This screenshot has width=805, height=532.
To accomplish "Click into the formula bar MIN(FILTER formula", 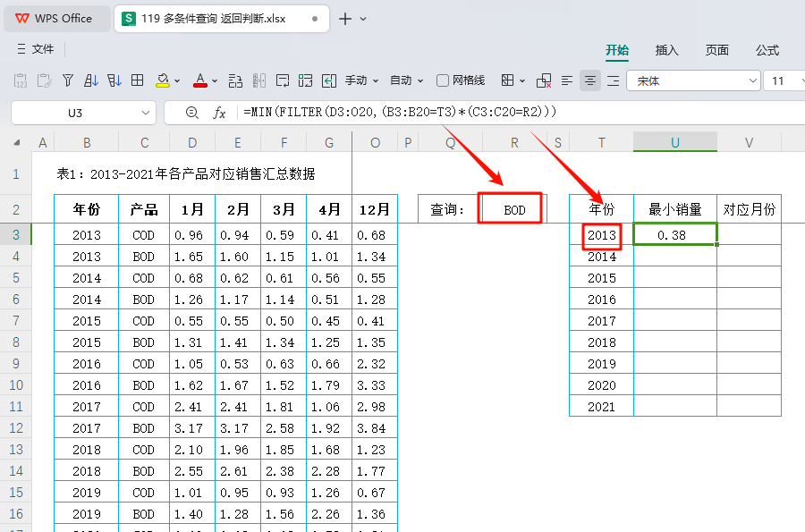I will pyautogui.click(x=400, y=112).
